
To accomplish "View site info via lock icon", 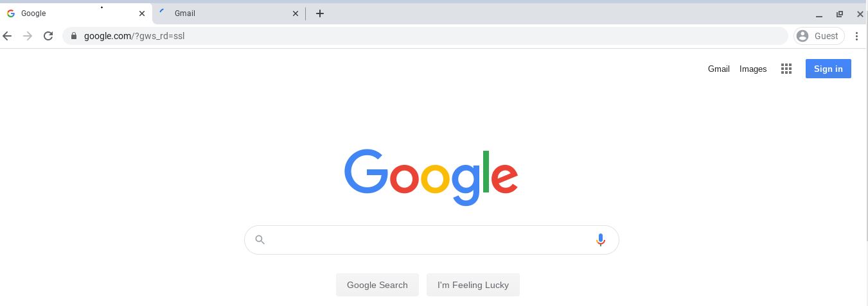I will (x=75, y=36).
